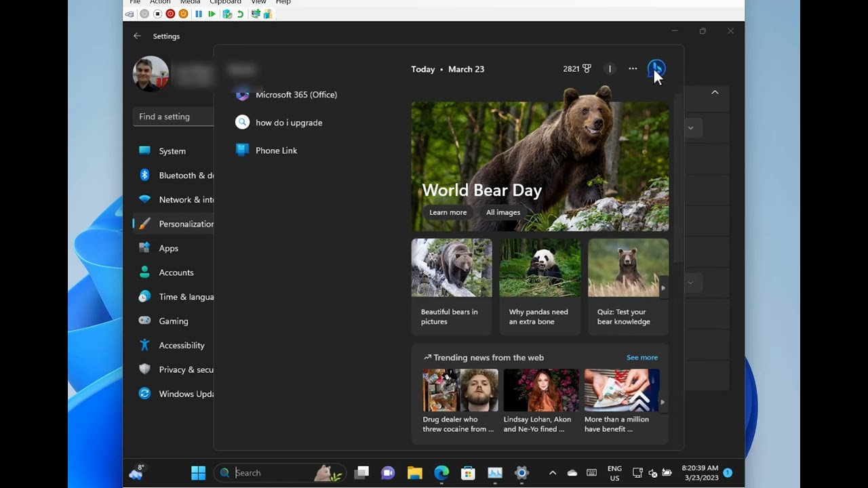Open the Media menu in VM window
Viewport: 868px width, 488px height.
click(x=190, y=2)
